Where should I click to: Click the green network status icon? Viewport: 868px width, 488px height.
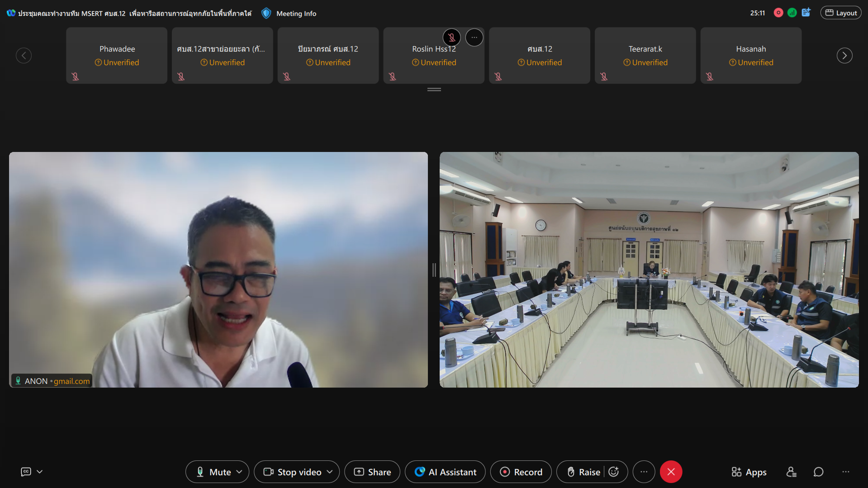click(792, 13)
